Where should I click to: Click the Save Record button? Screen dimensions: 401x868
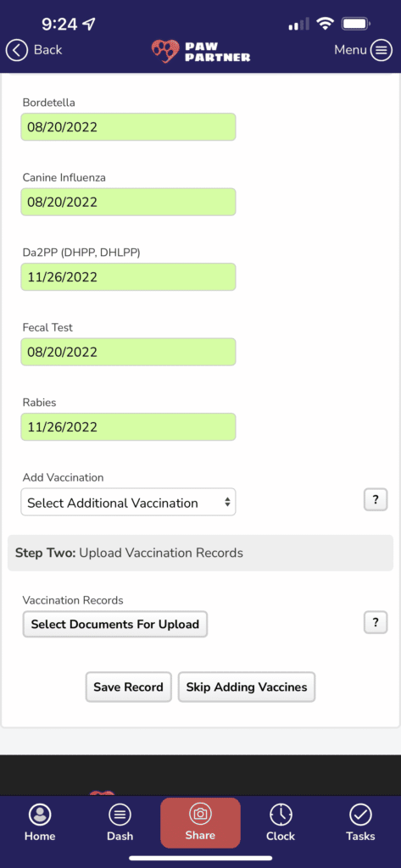click(129, 687)
